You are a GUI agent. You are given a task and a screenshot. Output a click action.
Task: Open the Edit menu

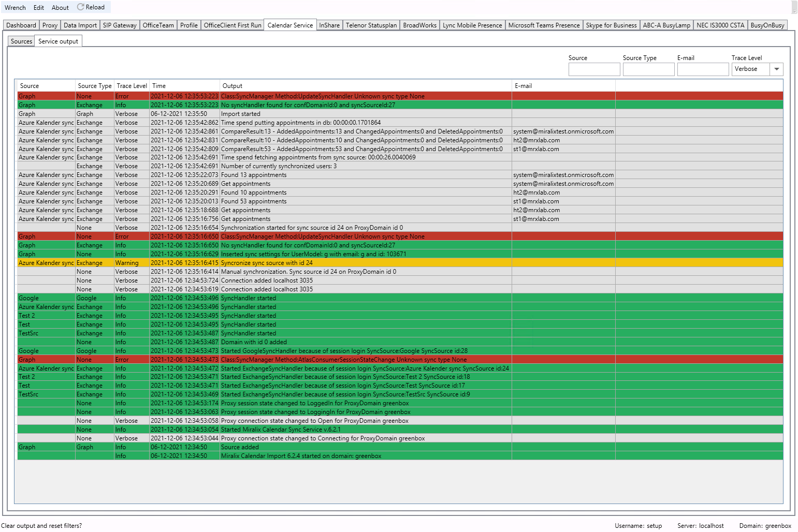tap(39, 8)
